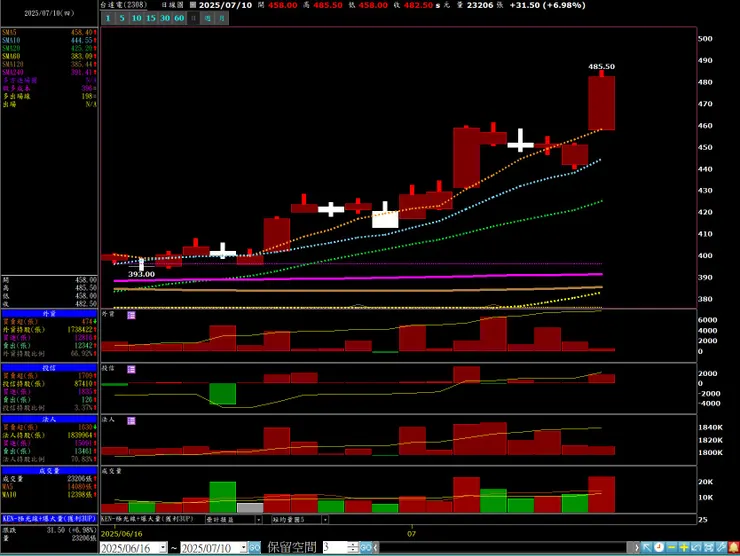Viewport: 740px width, 556px height.
Task: Click the SMA10 legend row
Action: (49, 41)
